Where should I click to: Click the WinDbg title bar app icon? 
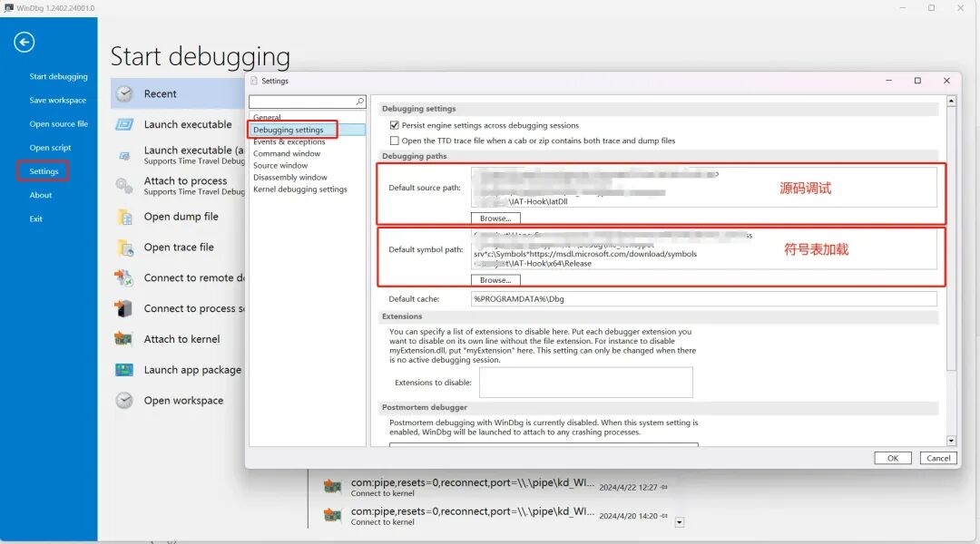8,8
